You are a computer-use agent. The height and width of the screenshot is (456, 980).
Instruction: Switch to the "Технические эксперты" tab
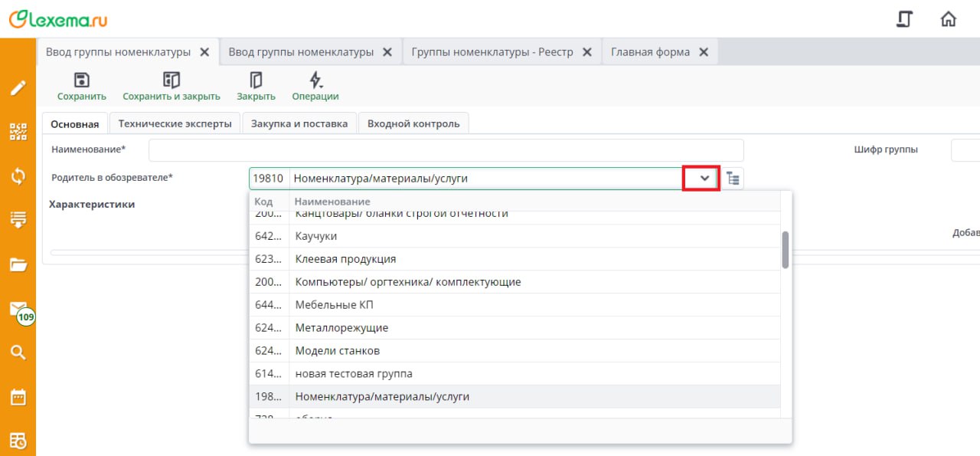pos(175,123)
